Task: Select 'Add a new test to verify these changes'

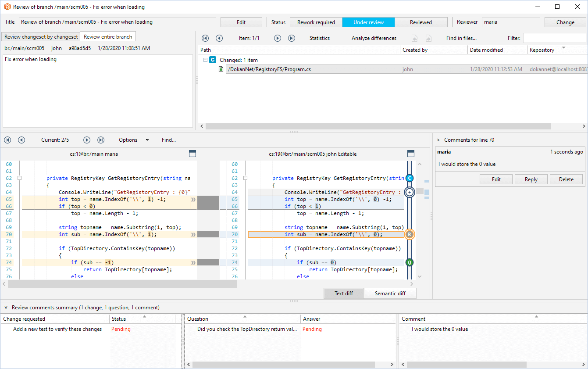Action: pos(57,329)
